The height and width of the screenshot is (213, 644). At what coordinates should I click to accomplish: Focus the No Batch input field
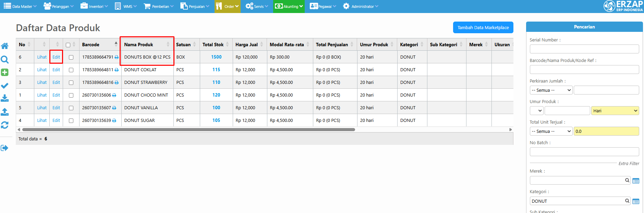584,152
